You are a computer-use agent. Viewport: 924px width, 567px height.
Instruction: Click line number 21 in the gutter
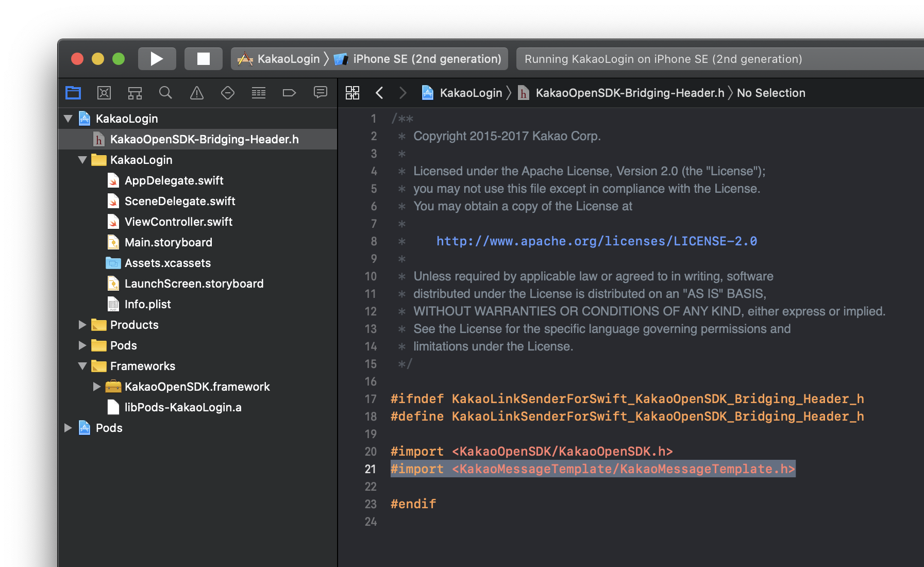tap(371, 469)
